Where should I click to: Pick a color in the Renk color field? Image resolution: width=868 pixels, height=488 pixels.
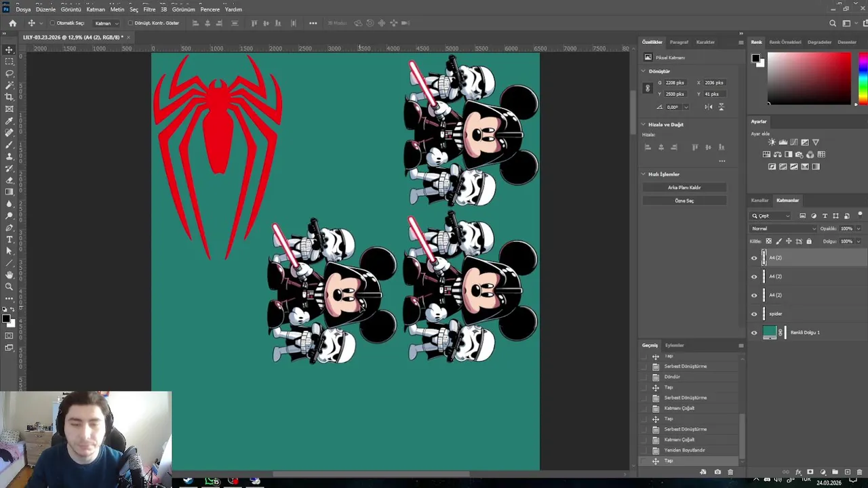pos(809,79)
